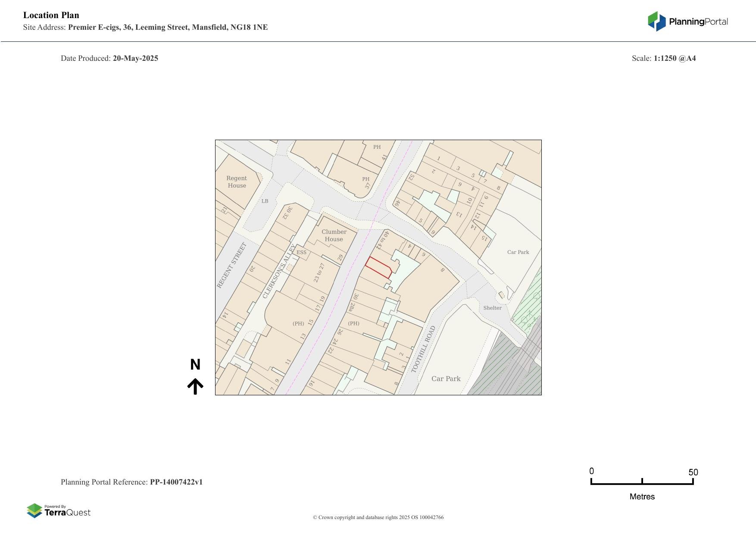
Task: Click the TerraQuest logo
Action: coord(59,511)
